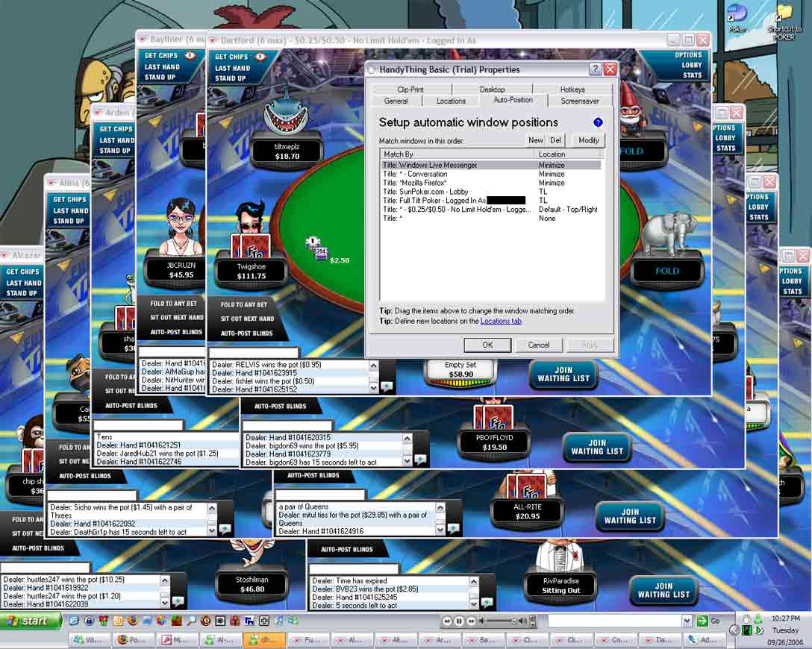
Task: Click the title bar question mark help button
Action: [596, 69]
